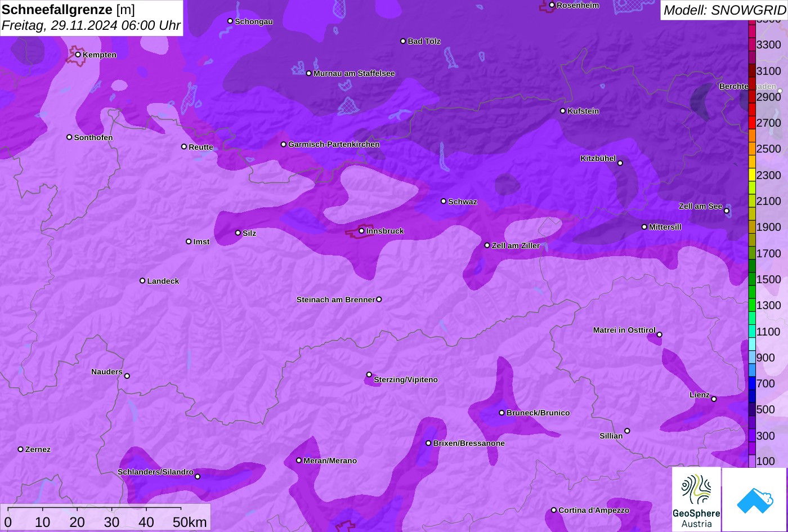Click the Mittersill marker dot
Screen dimensions: 788x532
pyautogui.click(x=644, y=227)
